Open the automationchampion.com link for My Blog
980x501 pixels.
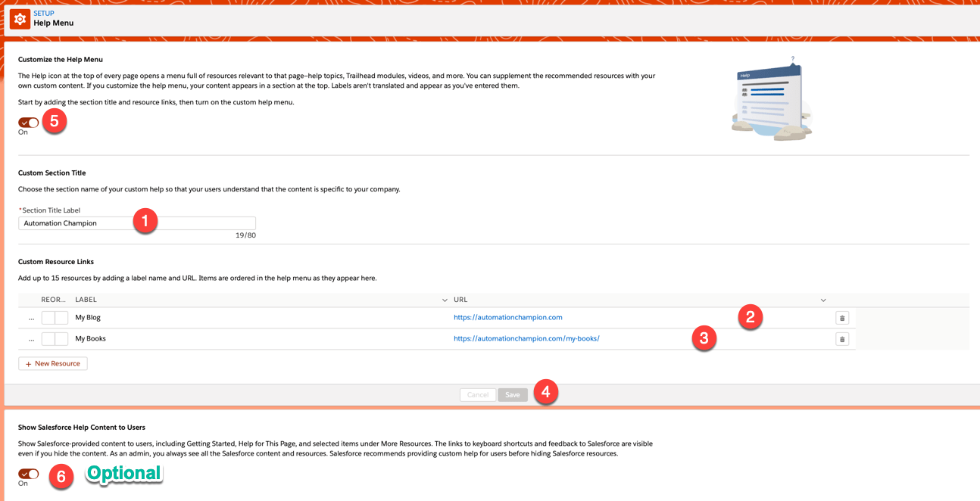(x=507, y=317)
